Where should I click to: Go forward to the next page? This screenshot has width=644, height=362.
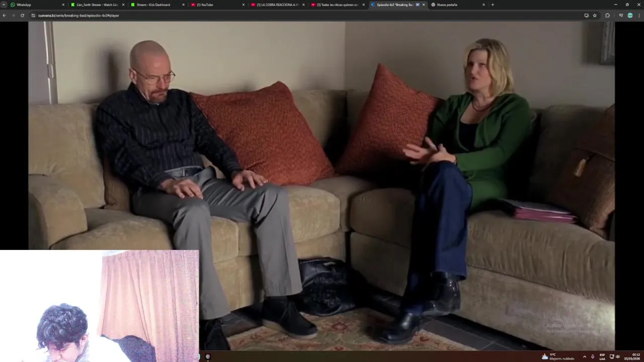tap(13, 16)
